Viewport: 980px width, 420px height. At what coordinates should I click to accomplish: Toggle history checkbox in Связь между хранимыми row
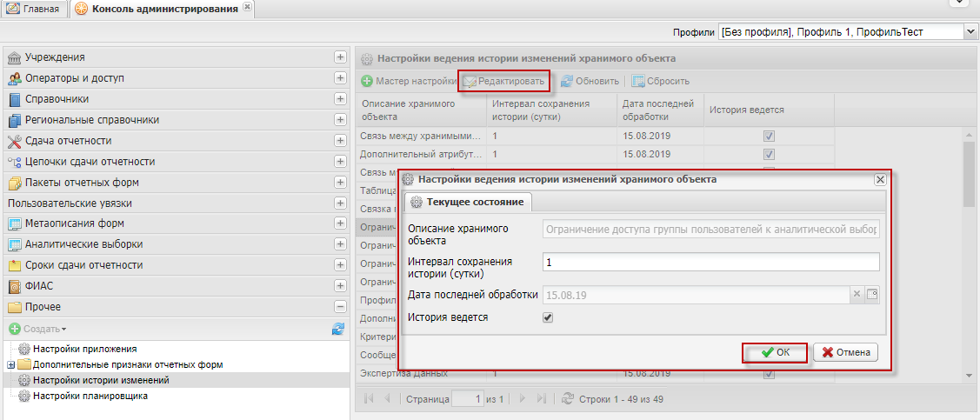pyautogui.click(x=769, y=137)
